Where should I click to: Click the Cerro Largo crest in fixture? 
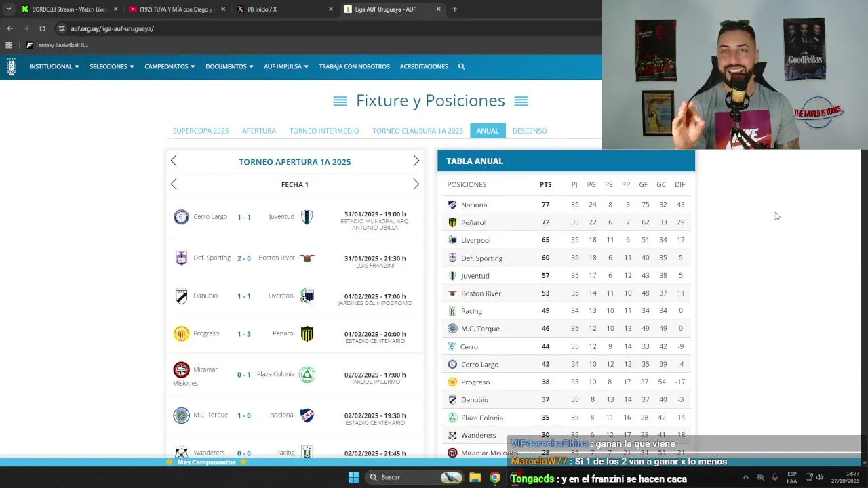181,217
